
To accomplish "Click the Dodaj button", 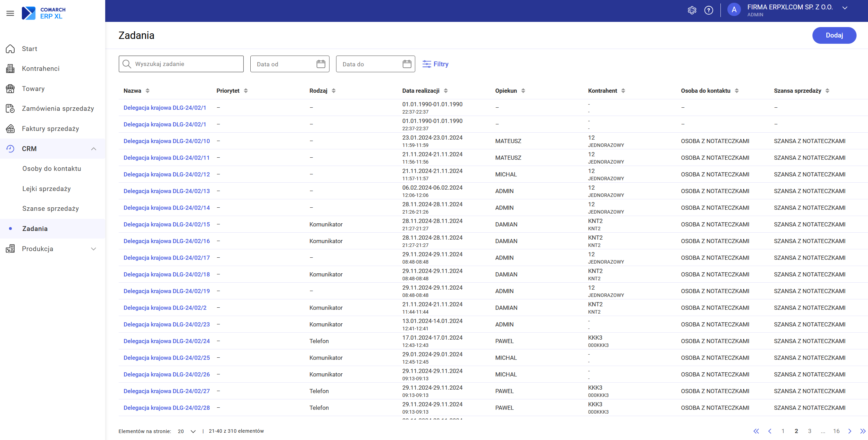I will click(x=834, y=35).
